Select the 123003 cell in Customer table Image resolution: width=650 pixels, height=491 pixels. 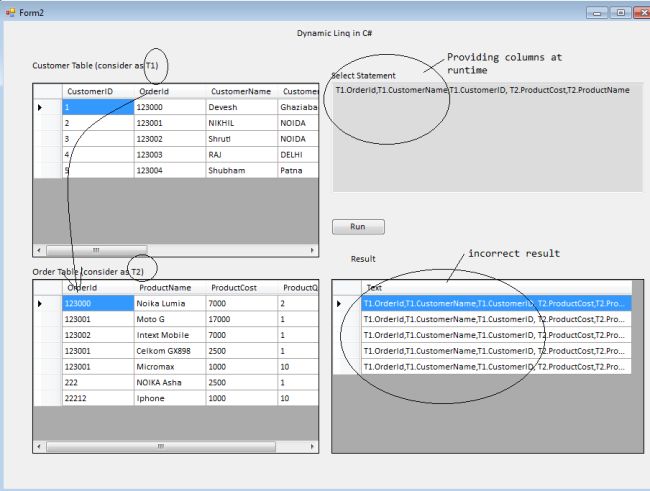click(x=170, y=154)
